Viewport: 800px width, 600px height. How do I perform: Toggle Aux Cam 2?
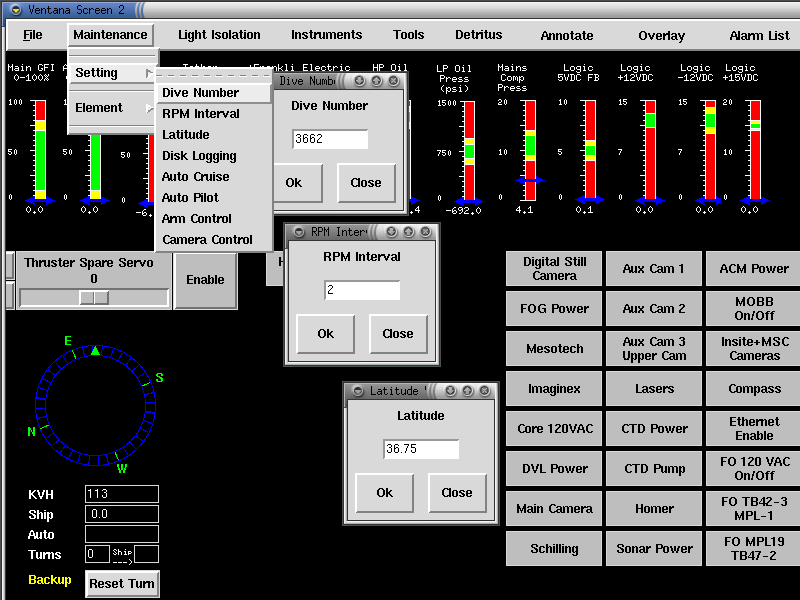654,309
